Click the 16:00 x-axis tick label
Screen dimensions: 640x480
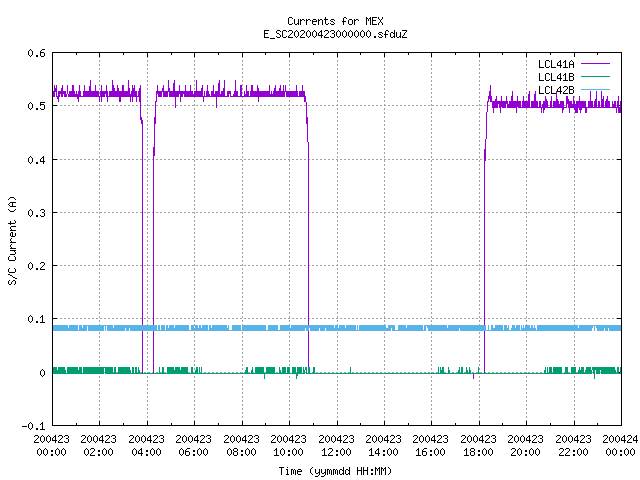430,452
